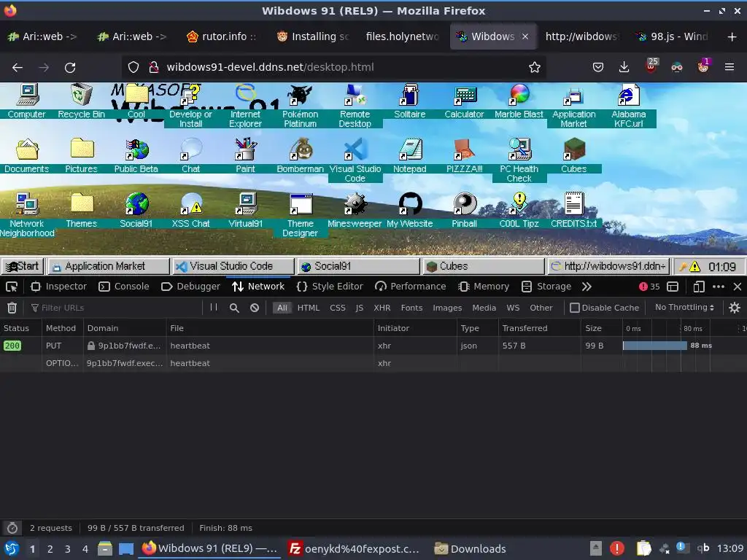The width and height of the screenshot is (747, 560).
Task: Clear network log with trash icon
Action: (x=12, y=308)
